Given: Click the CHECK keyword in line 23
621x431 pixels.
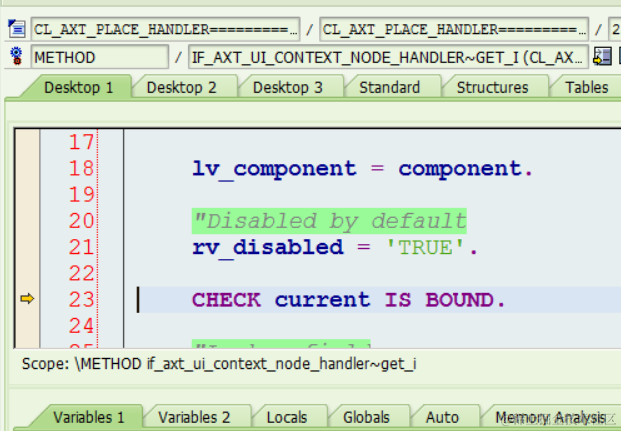Looking at the screenshot, I should click(x=227, y=300).
